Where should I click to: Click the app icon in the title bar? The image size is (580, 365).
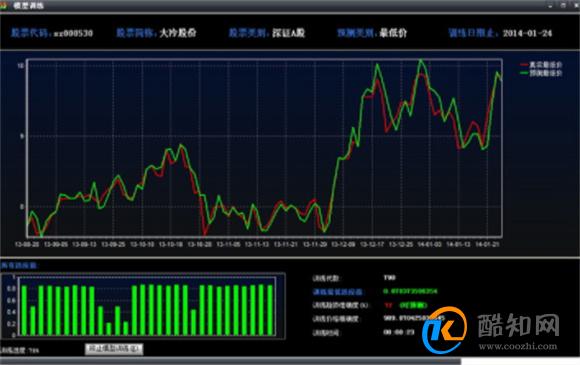4,5
